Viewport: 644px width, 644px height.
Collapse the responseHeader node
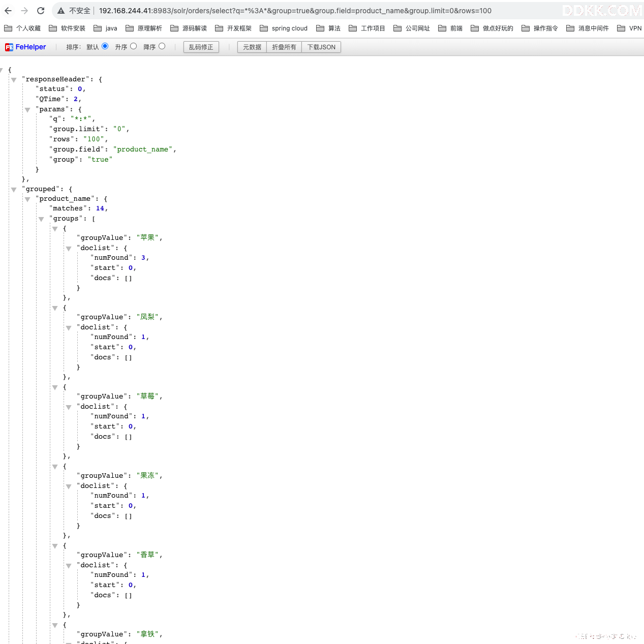pos(14,80)
